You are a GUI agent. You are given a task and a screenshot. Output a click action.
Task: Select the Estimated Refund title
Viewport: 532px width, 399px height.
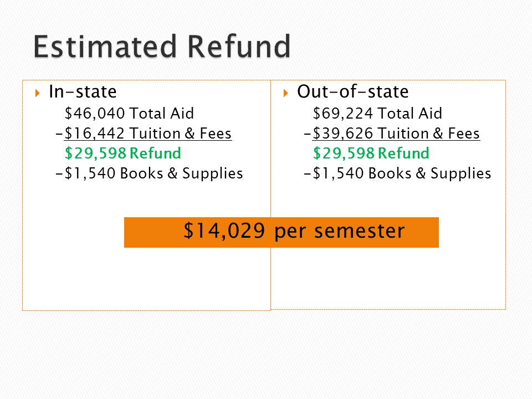(162, 47)
